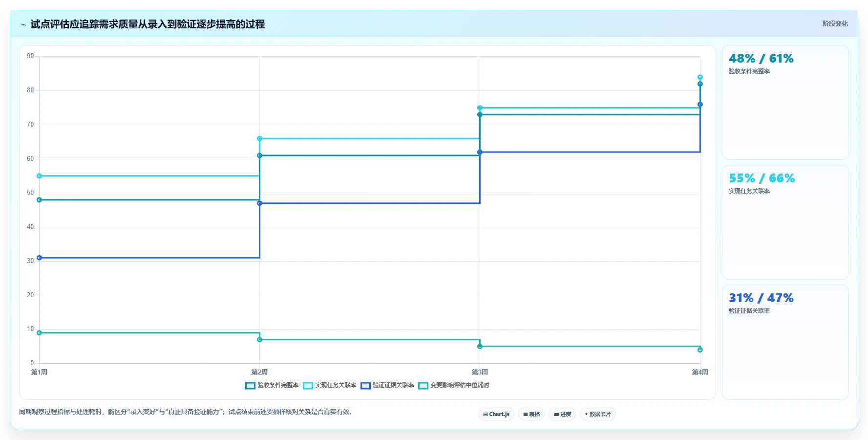
Task: Click the y-axis value 90
Action: tap(30, 56)
